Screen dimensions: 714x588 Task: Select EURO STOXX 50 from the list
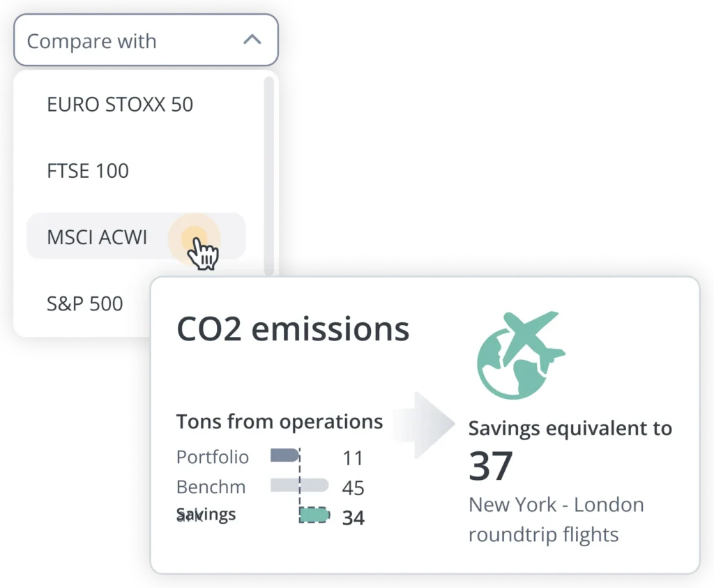pos(120,105)
